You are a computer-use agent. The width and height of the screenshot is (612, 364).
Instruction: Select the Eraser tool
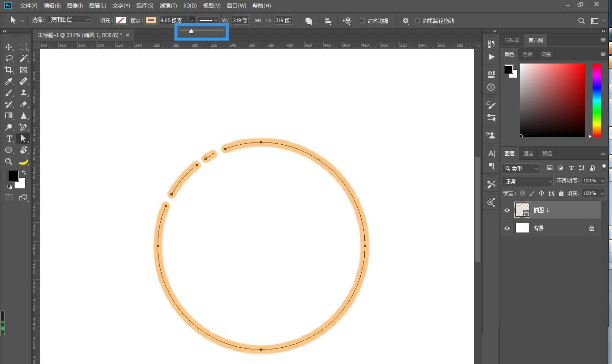(23, 104)
